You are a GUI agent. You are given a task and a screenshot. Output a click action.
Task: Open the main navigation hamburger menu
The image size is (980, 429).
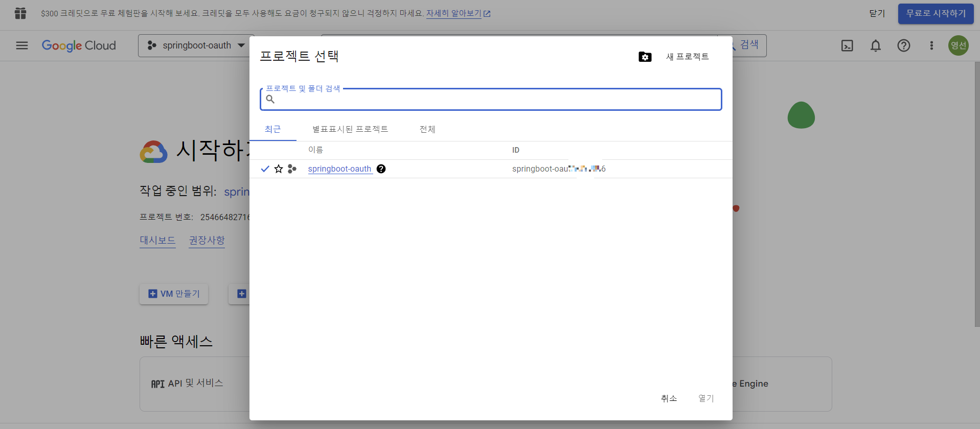[x=22, y=45]
